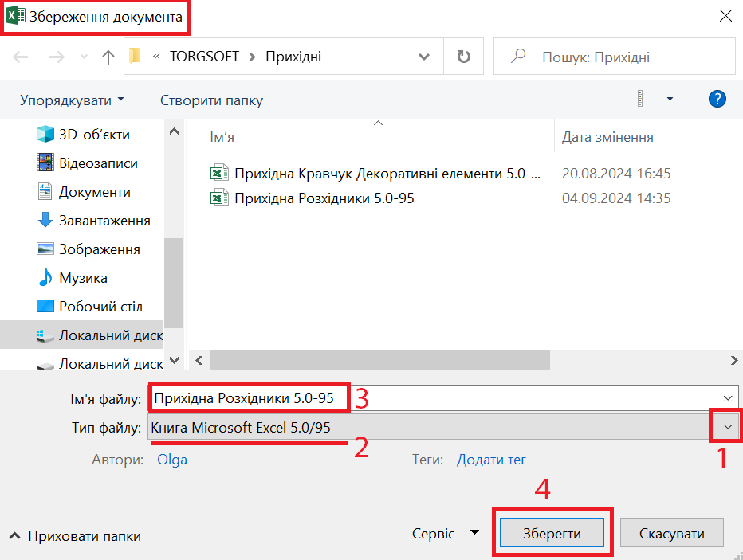Click the refresh icon in the address bar

click(463, 56)
